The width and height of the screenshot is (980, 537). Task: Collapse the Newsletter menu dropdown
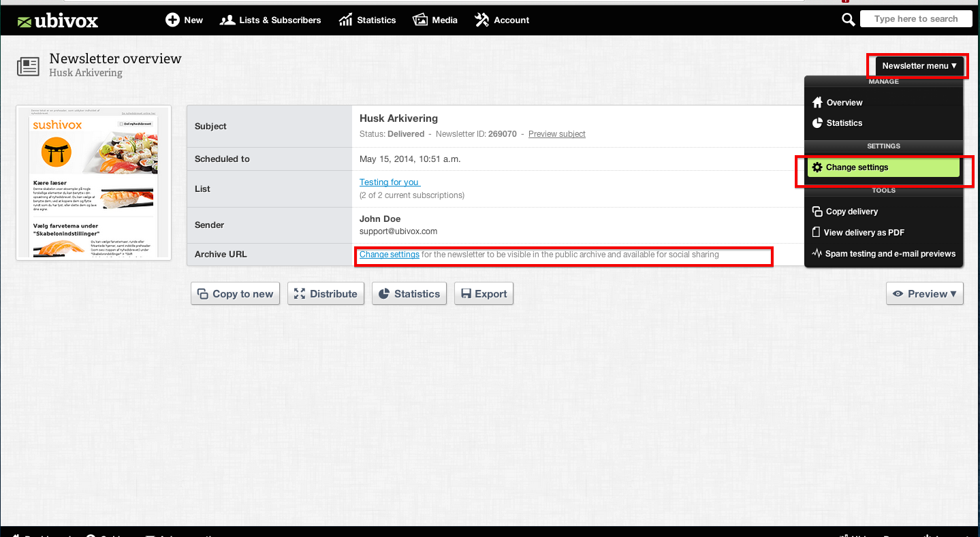pyautogui.click(x=919, y=66)
